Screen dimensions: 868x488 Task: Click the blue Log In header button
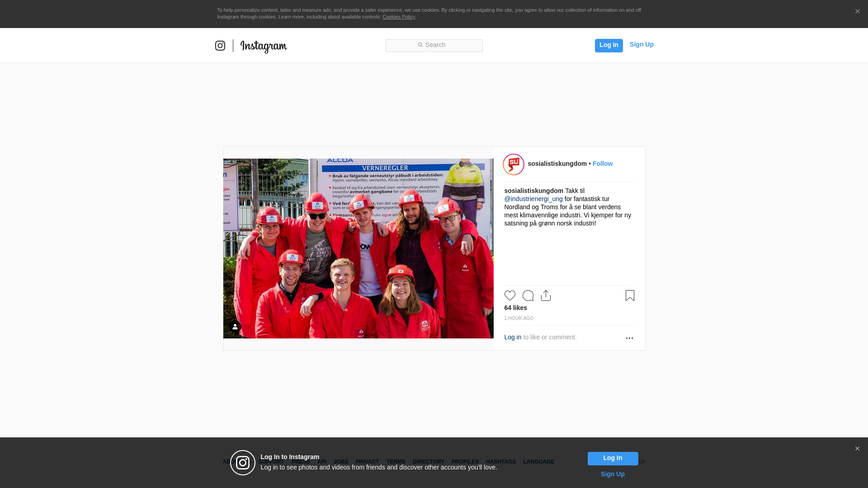(609, 45)
